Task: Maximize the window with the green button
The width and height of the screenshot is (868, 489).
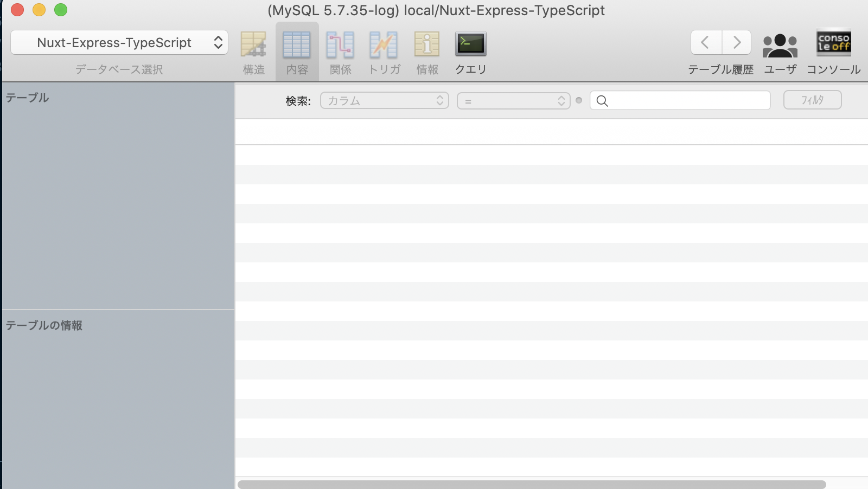Action: pyautogui.click(x=61, y=10)
